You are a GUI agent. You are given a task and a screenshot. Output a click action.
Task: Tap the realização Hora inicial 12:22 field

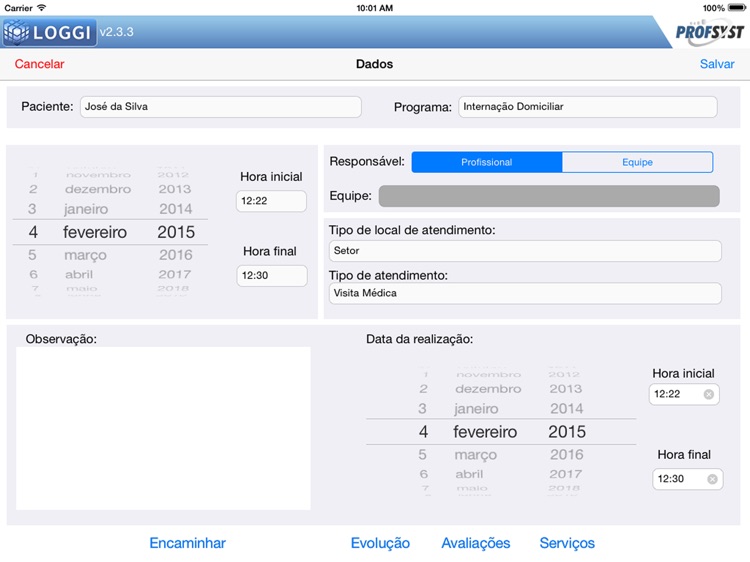click(684, 394)
